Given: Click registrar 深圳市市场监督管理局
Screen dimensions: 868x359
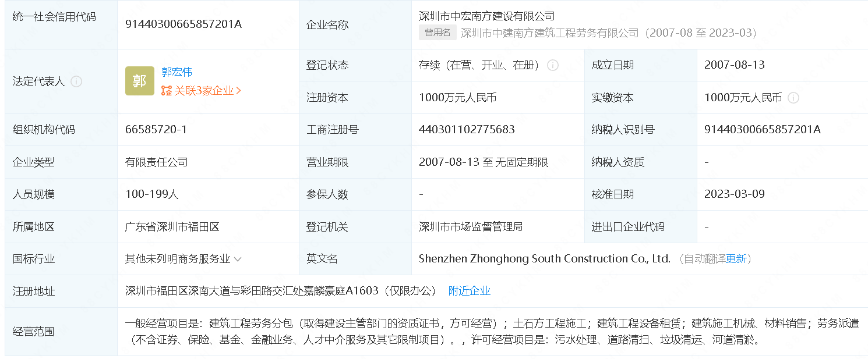Looking at the screenshot, I should [x=471, y=227].
